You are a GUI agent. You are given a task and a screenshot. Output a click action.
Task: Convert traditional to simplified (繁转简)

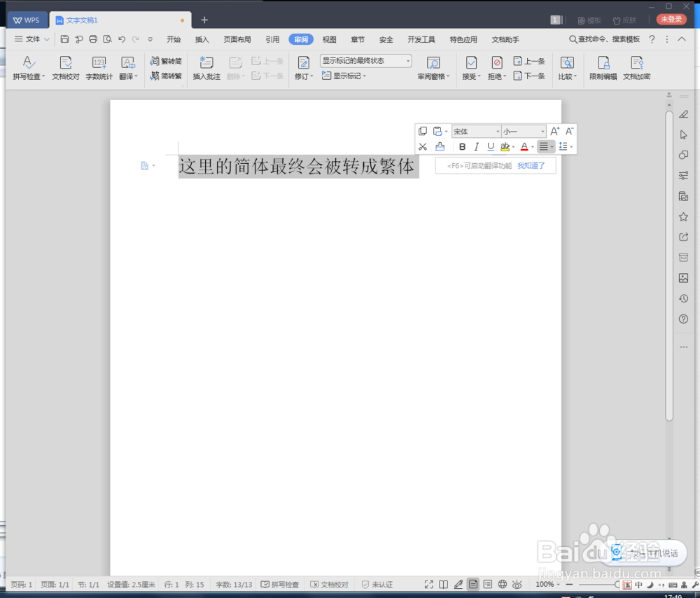click(166, 61)
